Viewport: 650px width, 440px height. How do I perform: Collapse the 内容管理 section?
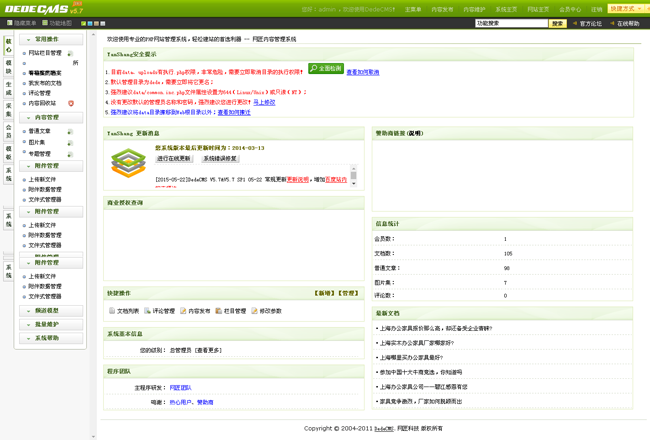pyautogui.click(x=51, y=118)
